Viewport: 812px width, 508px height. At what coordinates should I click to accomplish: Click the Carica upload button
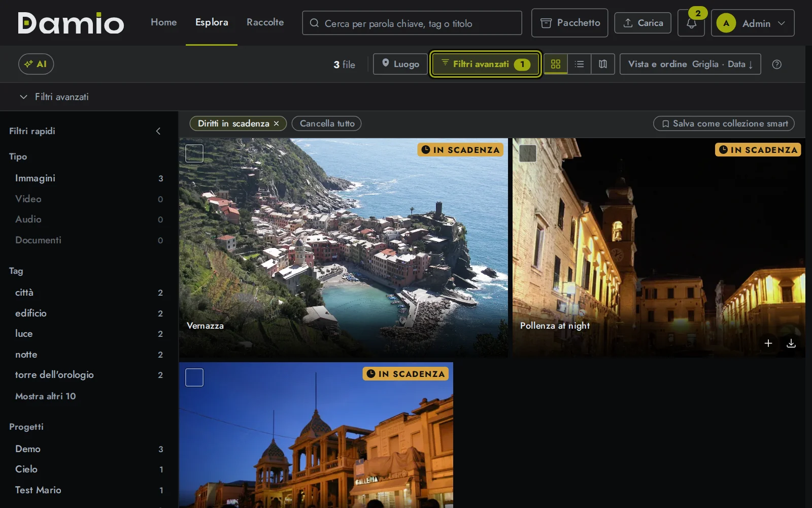[643, 23]
